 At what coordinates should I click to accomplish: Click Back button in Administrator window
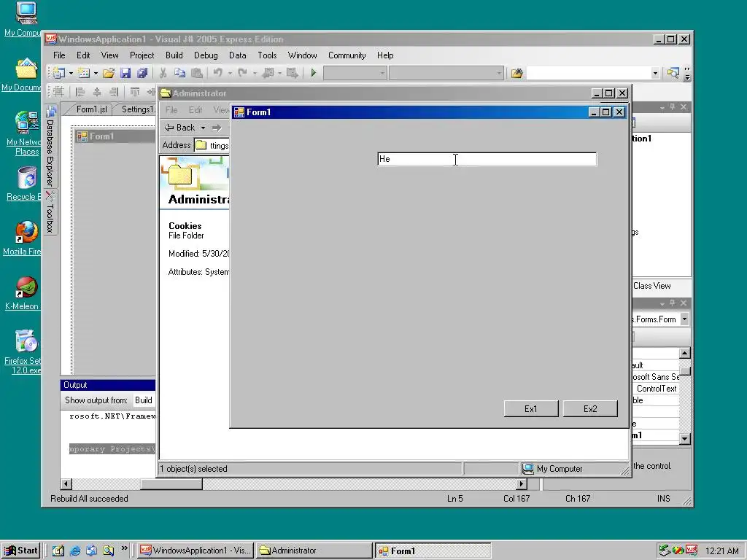click(x=180, y=128)
